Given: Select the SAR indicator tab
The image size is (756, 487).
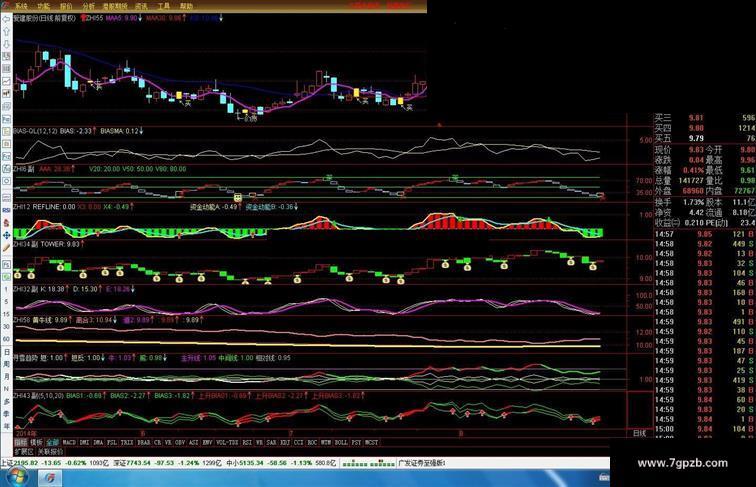Looking at the screenshot, I should pyautogui.click(x=271, y=442).
